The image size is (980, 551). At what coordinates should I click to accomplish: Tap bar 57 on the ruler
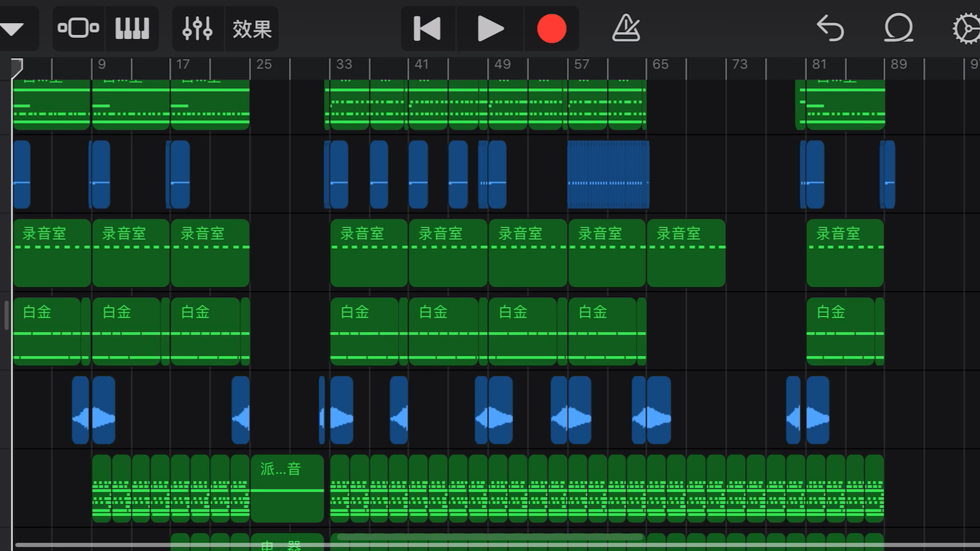(582, 65)
